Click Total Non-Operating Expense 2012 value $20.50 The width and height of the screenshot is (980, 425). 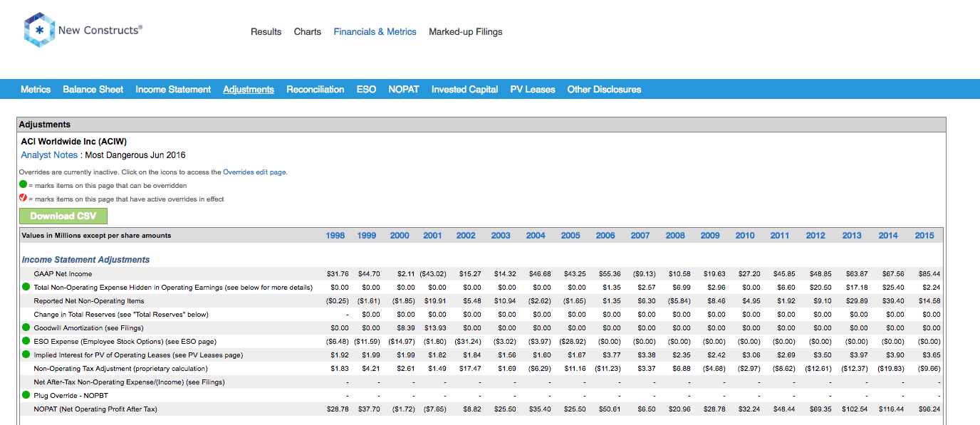pos(820,288)
